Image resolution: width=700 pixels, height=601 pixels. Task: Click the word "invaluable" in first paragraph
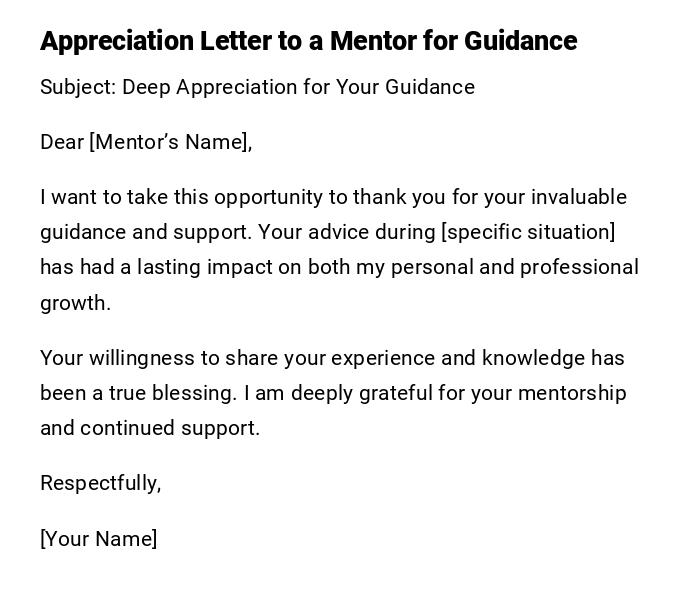[x=579, y=197]
